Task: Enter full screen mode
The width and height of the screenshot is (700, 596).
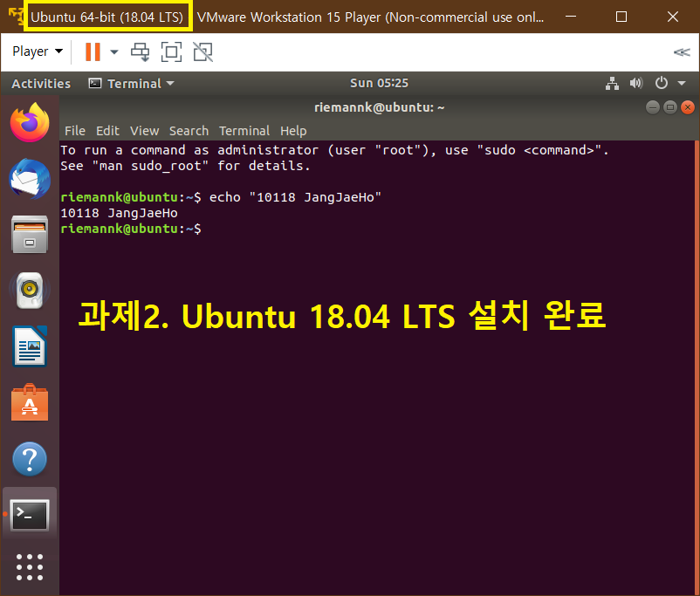Action: coord(171,51)
